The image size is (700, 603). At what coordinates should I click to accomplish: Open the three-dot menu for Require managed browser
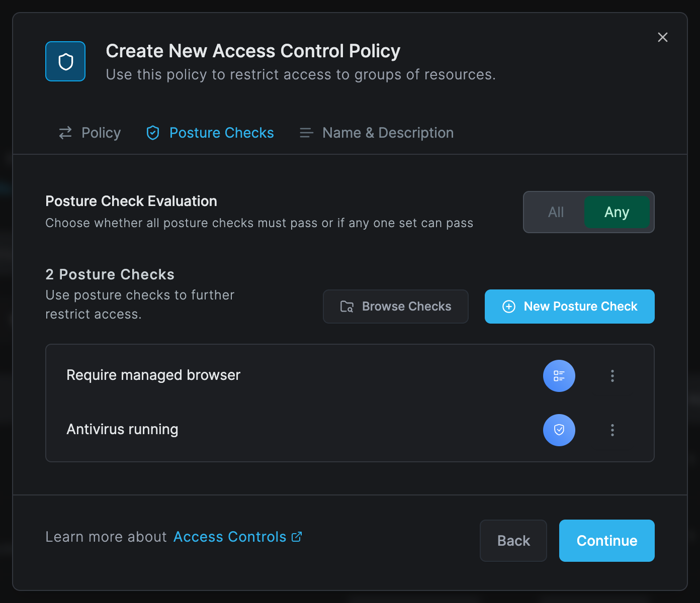click(612, 376)
